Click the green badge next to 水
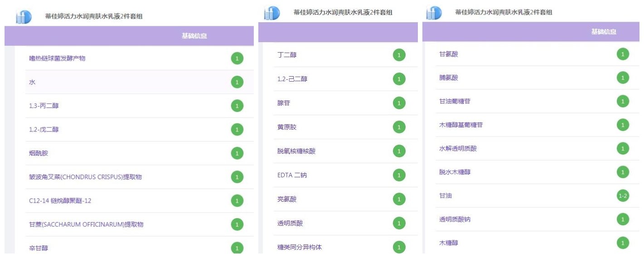 [237, 82]
